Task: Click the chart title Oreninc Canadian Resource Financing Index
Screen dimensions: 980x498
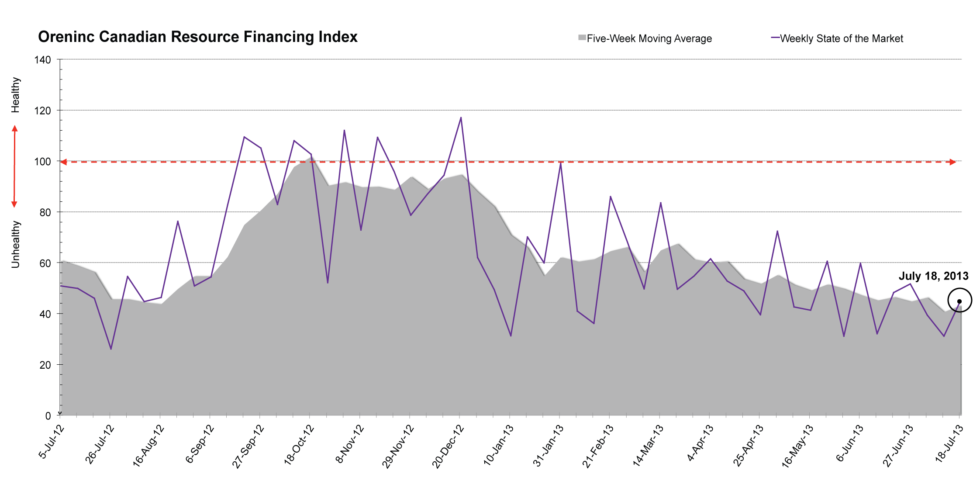Action: (198, 37)
